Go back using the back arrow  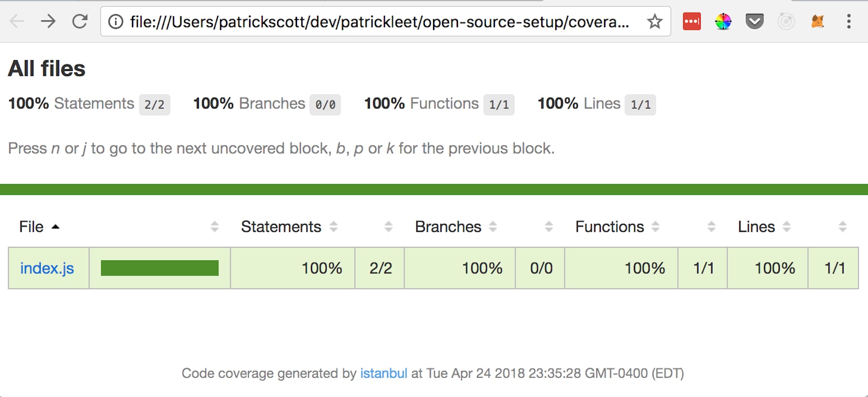coord(17,21)
